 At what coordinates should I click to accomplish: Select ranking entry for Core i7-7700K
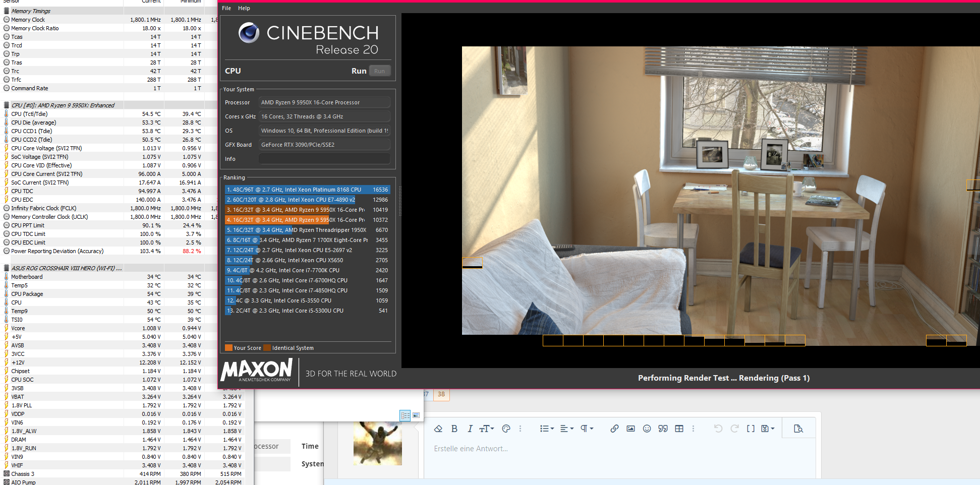pyautogui.click(x=307, y=270)
